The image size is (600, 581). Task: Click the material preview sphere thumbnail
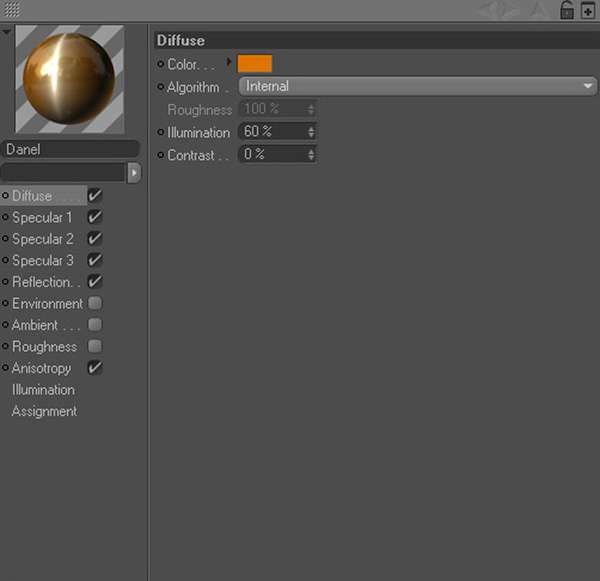pos(70,79)
